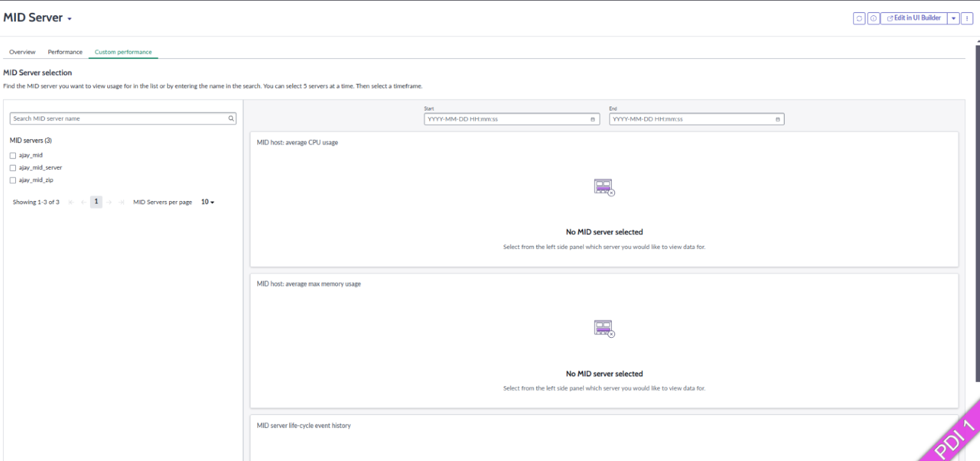980x461 pixels.
Task: Open the Start date calendar picker icon
Action: coord(592,119)
